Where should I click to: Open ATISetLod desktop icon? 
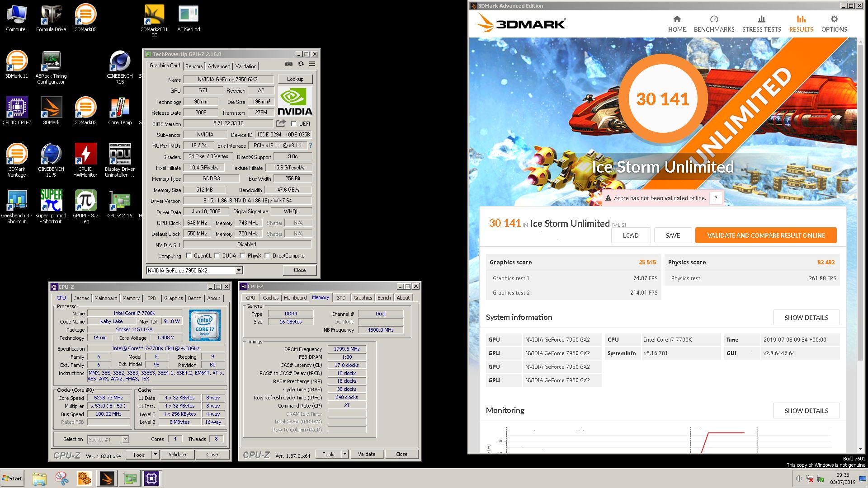189,18
